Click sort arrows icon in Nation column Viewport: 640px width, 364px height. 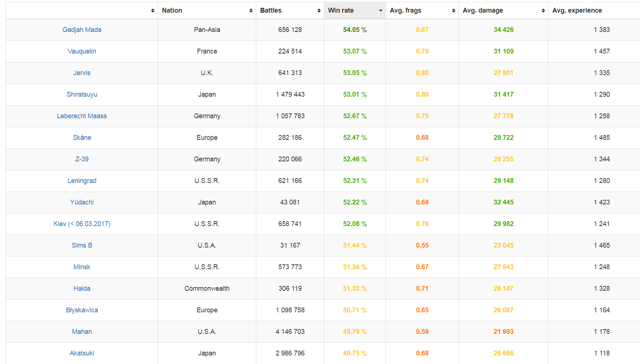251,11
